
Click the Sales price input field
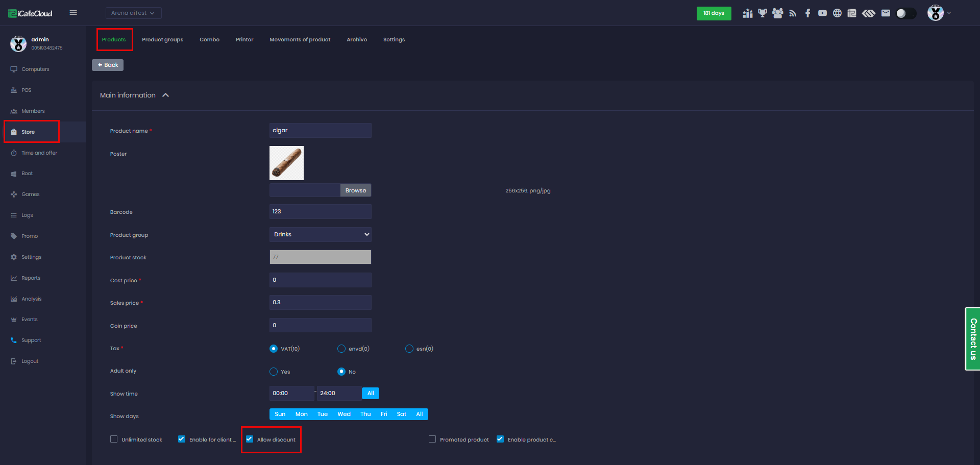coord(320,302)
